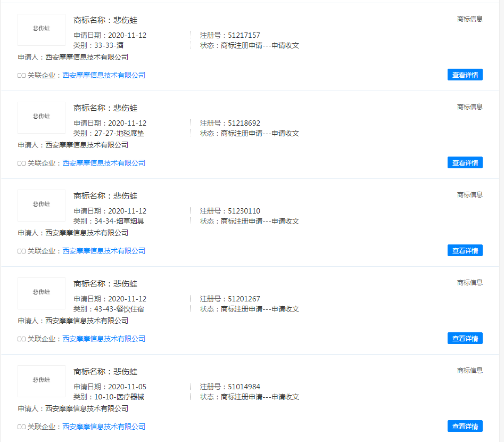Click 查看详情 on the 烟草烟具 entry
The width and height of the screenshot is (504, 442).
pyautogui.click(x=465, y=250)
